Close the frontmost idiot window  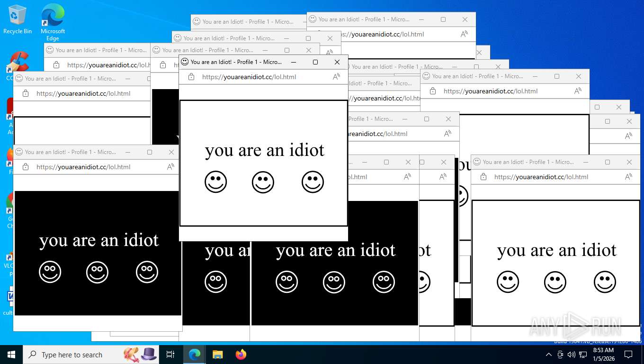click(337, 62)
